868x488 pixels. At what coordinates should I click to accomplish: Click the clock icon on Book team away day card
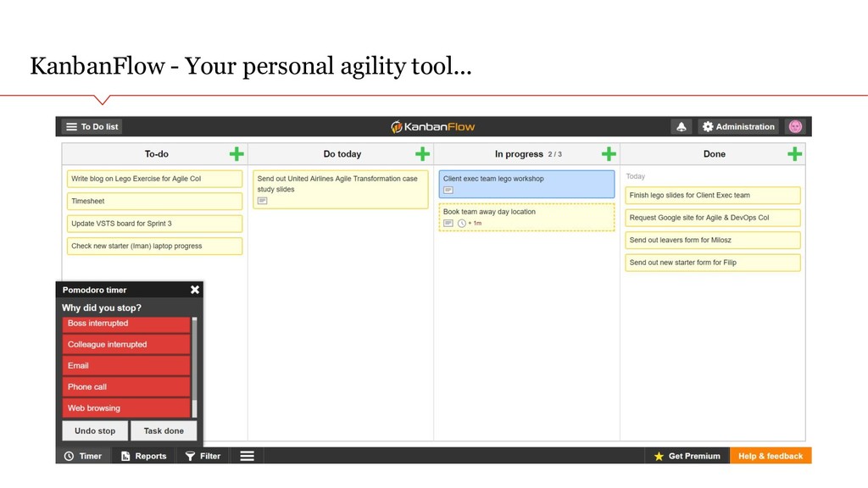coord(462,224)
